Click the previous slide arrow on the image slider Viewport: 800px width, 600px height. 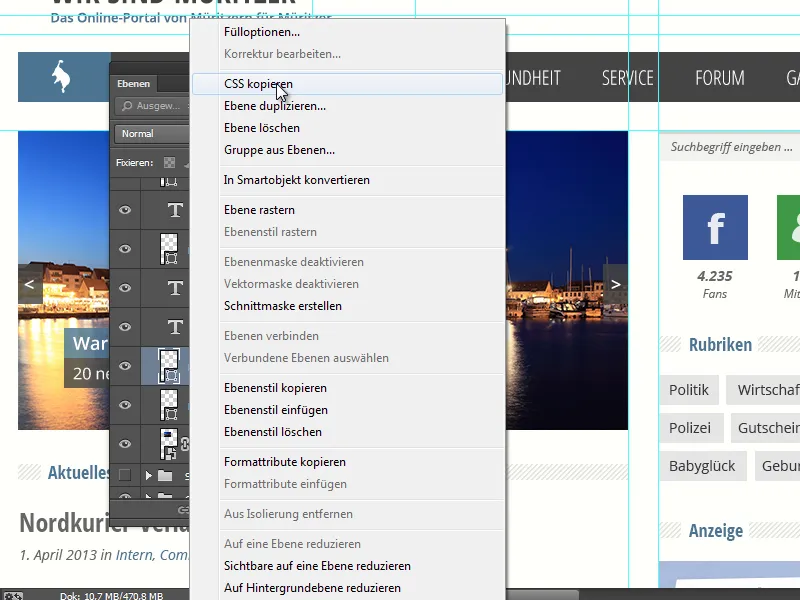coord(30,284)
